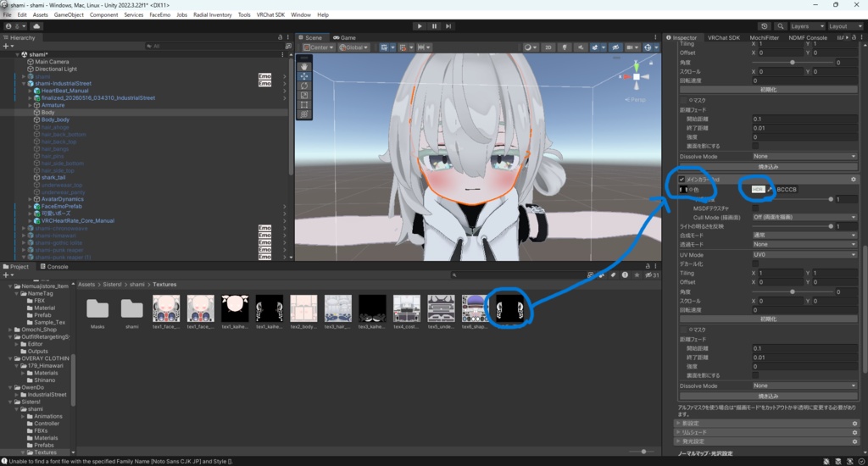The image size is (868, 466).
Task: Expand the リムシェード section
Action: coord(678,432)
